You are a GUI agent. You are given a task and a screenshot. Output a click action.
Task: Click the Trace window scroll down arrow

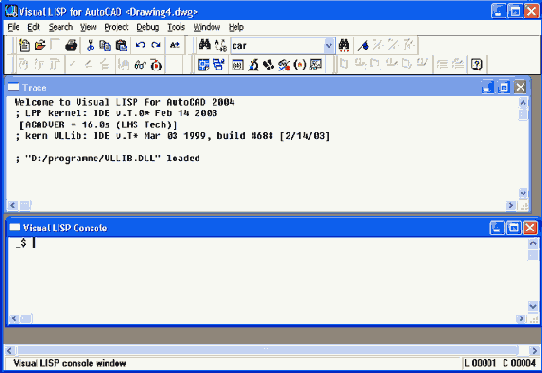(x=523, y=193)
